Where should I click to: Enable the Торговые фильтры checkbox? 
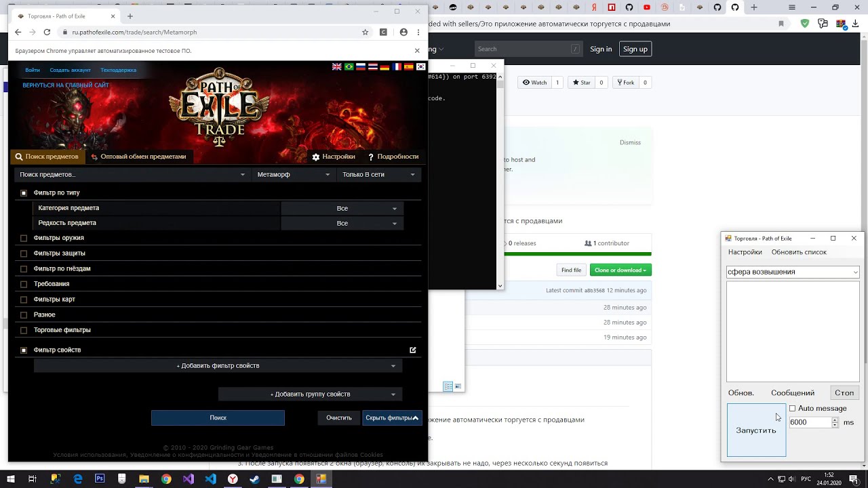(24, 330)
